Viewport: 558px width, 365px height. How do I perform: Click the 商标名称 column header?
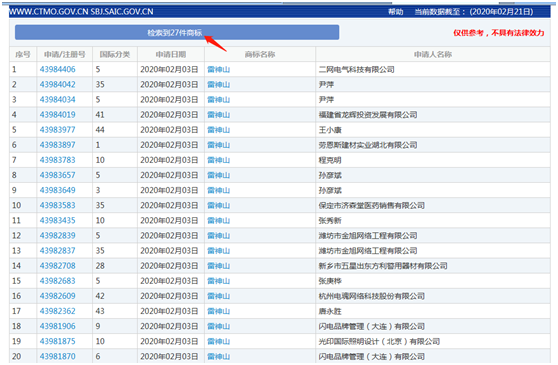pyautogui.click(x=260, y=54)
